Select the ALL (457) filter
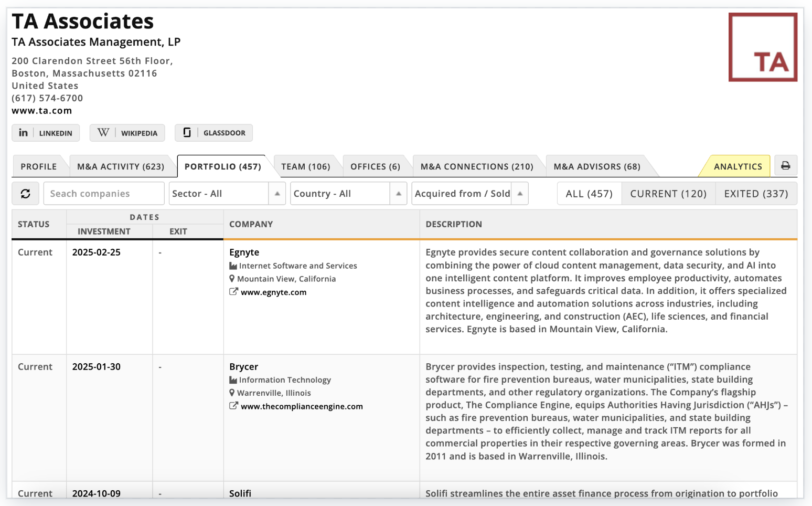This screenshot has height=506, width=812. coord(589,193)
